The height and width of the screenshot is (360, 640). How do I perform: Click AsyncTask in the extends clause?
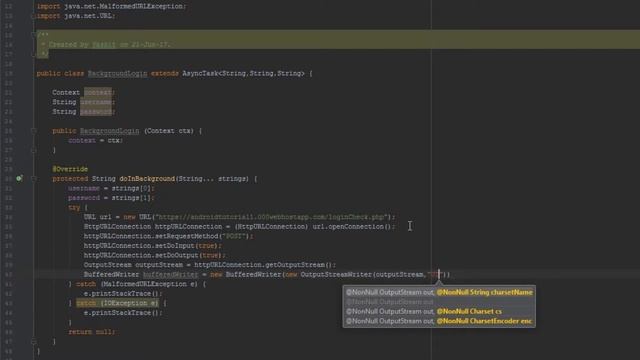pos(200,73)
